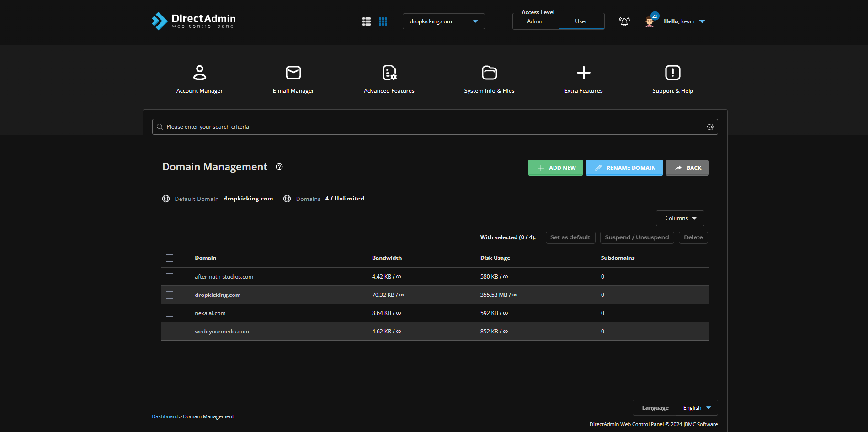Click the search settings gear icon
The width and height of the screenshot is (868, 432).
[x=710, y=127]
